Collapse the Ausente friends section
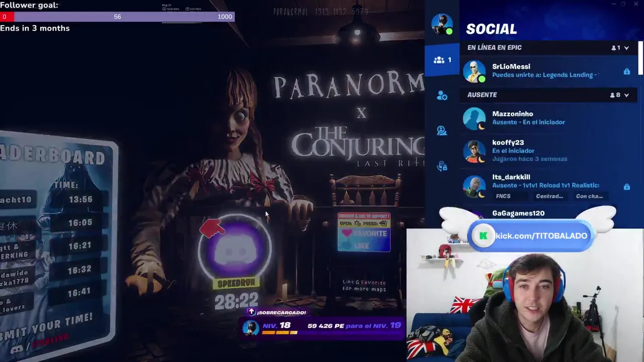The image size is (644, 362). [626, 95]
